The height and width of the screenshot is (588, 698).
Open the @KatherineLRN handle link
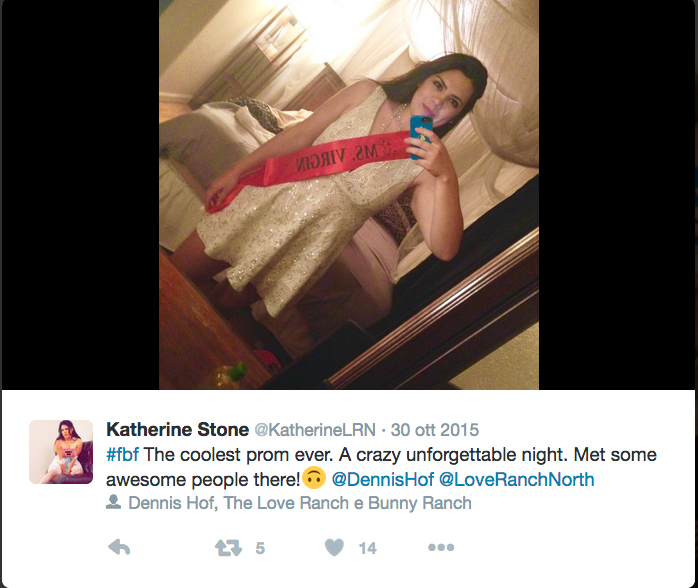[x=315, y=430]
